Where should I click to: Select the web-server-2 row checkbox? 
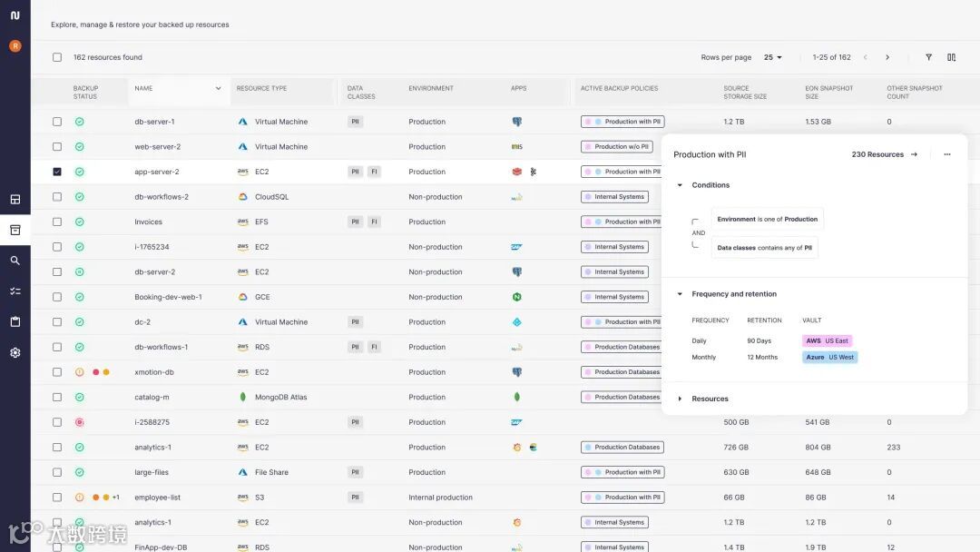[57, 147]
